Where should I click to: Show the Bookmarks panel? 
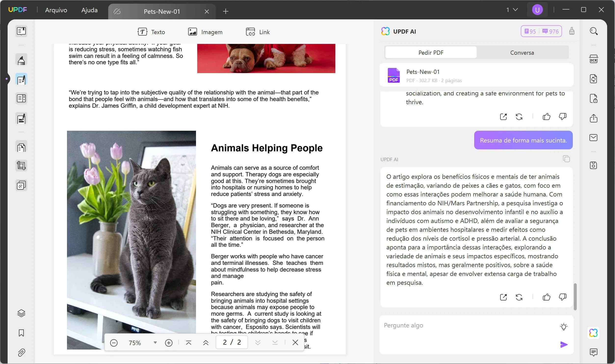pyautogui.click(x=21, y=333)
